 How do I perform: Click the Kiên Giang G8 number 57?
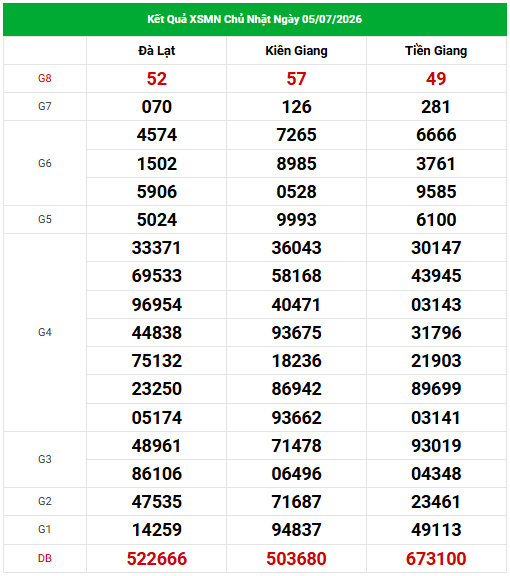click(x=297, y=79)
